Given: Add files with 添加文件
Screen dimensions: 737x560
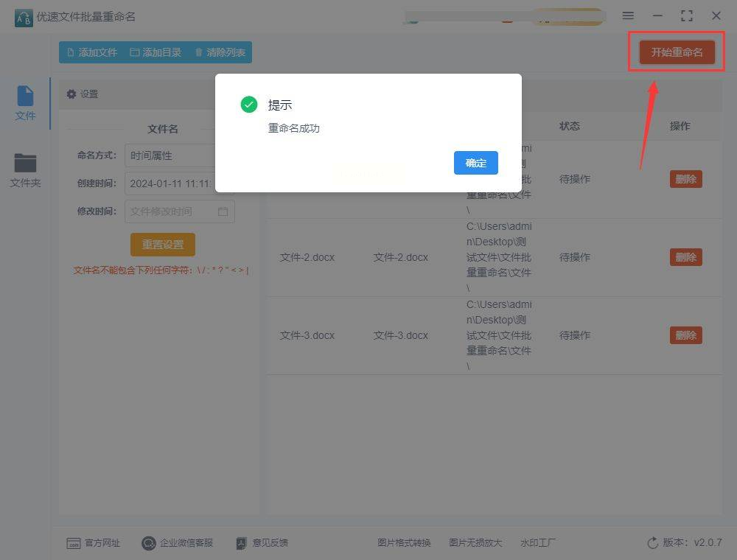Looking at the screenshot, I should pos(92,52).
